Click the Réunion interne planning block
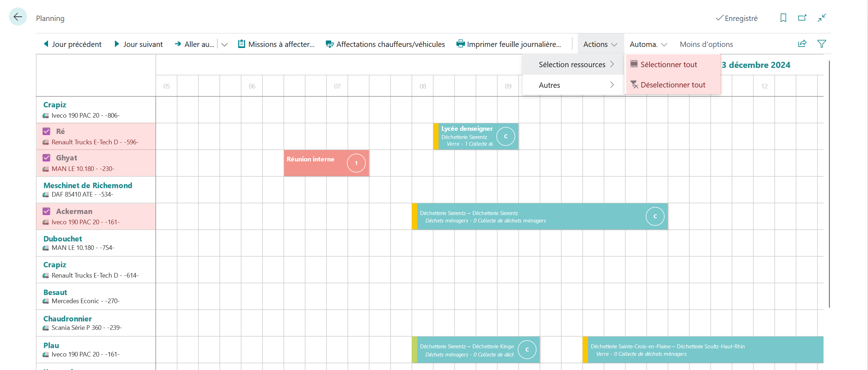This screenshot has width=868, height=370. (327, 163)
